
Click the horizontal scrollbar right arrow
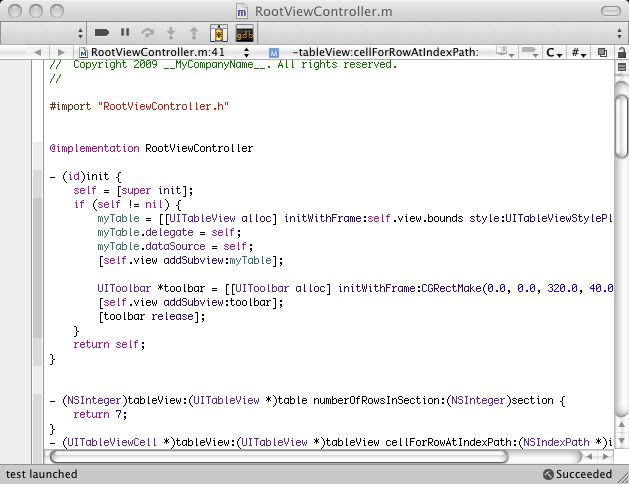tap(605, 456)
